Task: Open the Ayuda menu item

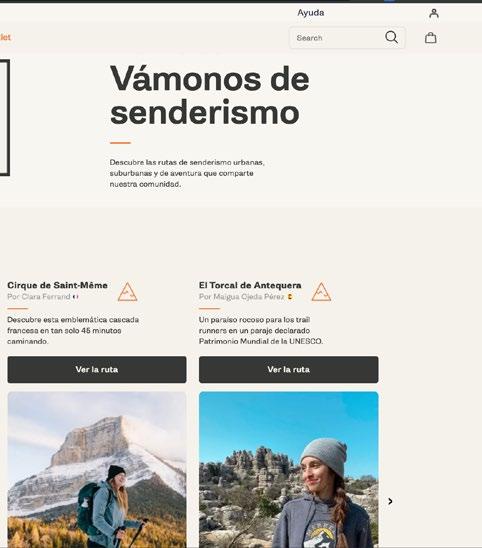Action: tap(310, 13)
